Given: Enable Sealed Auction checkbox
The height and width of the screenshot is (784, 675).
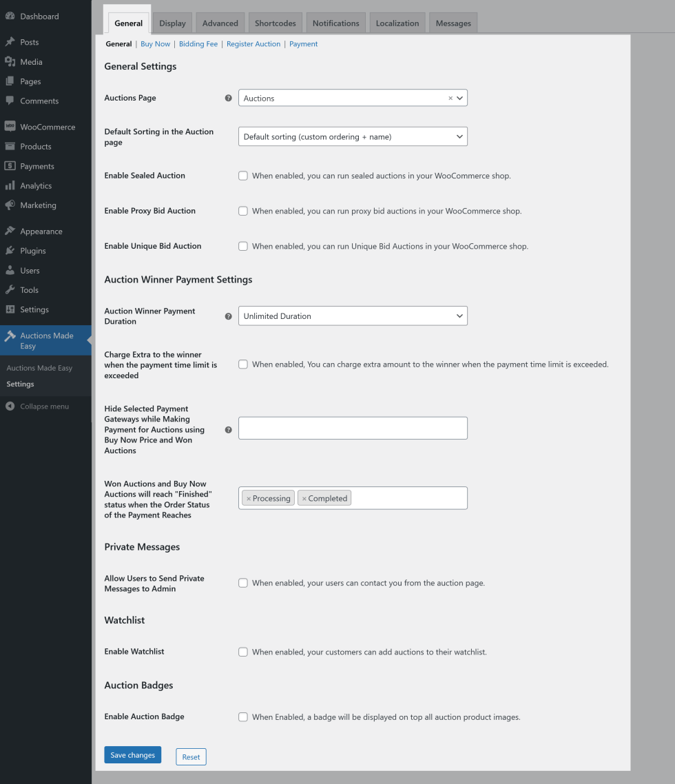Looking at the screenshot, I should pyautogui.click(x=243, y=176).
